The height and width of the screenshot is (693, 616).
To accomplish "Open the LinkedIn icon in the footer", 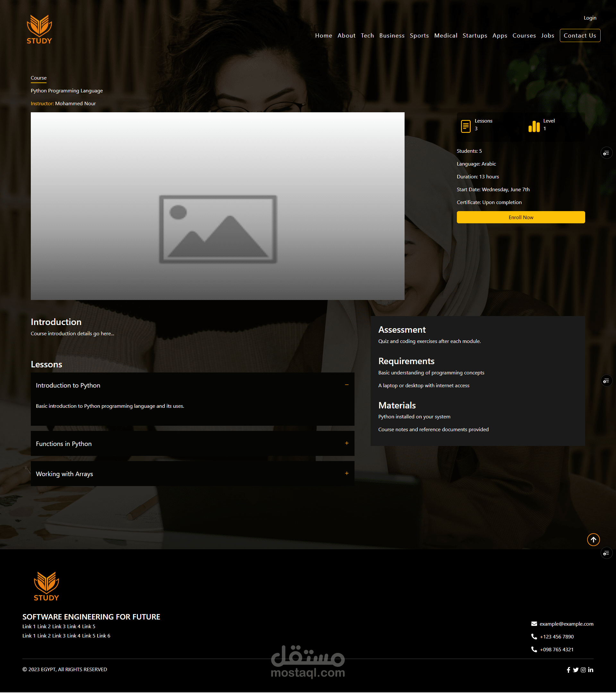I will (591, 670).
